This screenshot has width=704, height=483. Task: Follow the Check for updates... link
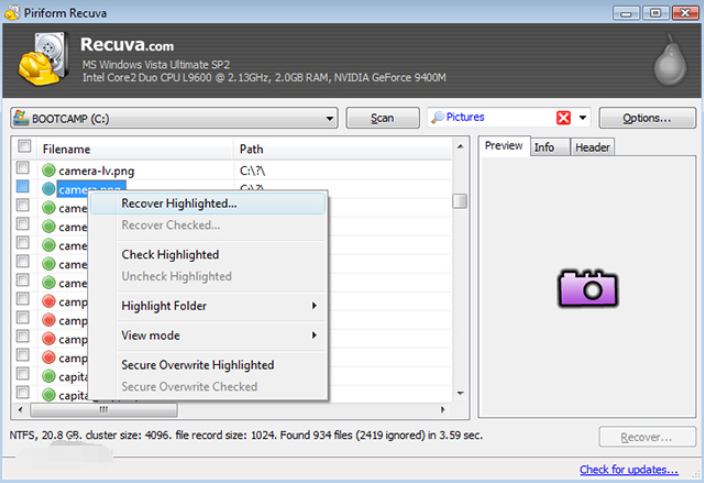click(x=629, y=470)
